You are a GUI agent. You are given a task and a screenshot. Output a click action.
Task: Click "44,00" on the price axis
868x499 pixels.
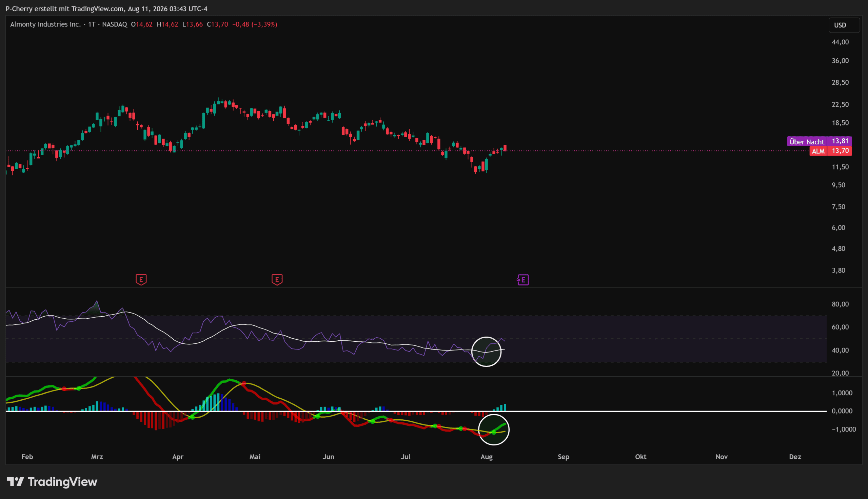point(840,42)
